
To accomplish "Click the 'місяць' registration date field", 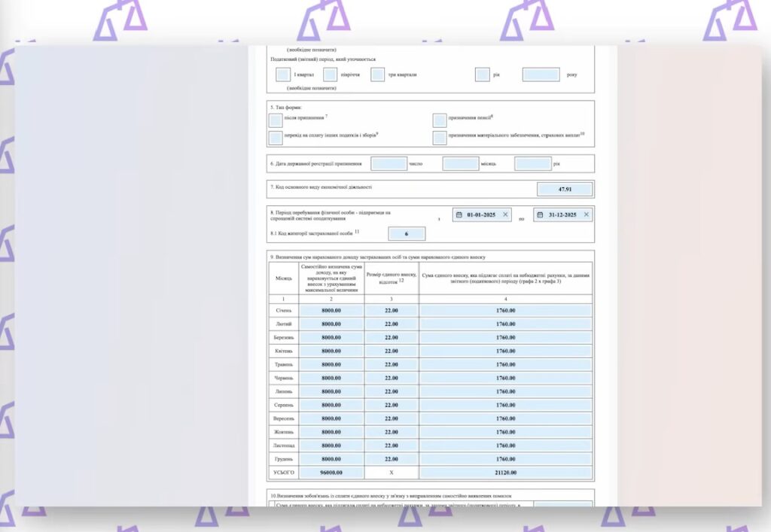I will coord(461,163).
